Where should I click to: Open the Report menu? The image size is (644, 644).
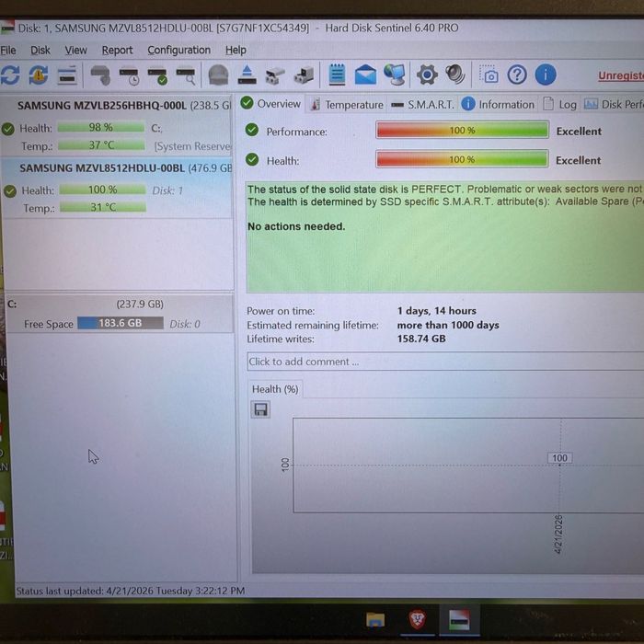pos(117,51)
